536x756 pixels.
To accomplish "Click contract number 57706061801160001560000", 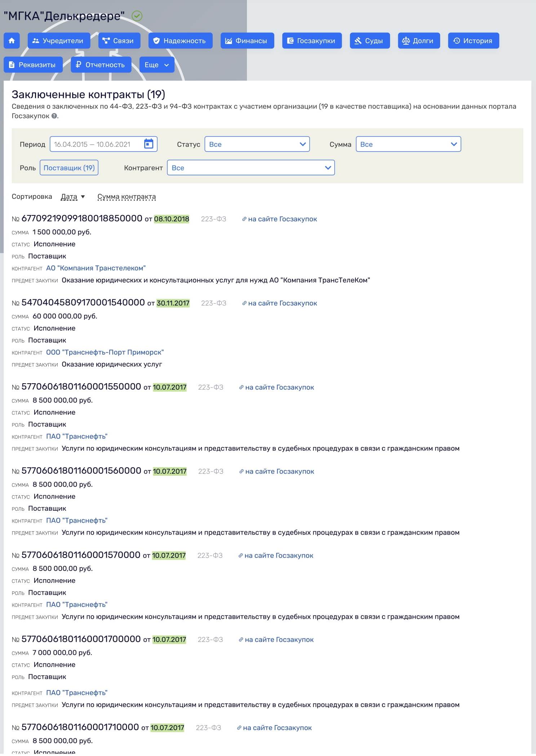I will pyautogui.click(x=81, y=471).
